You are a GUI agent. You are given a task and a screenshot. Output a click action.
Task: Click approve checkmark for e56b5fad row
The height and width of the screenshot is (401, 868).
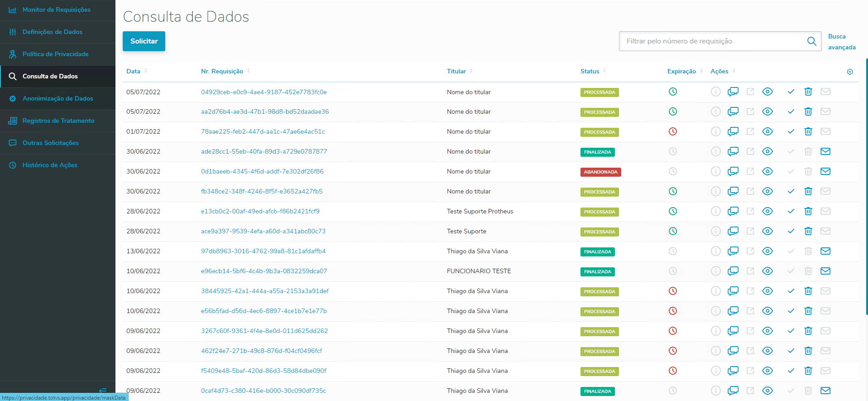[791, 311]
